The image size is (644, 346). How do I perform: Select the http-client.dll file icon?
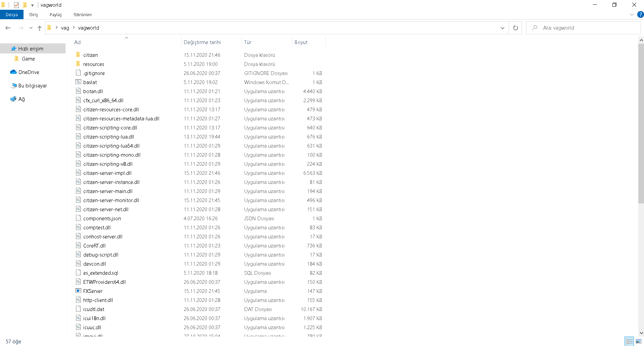coord(78,300)
